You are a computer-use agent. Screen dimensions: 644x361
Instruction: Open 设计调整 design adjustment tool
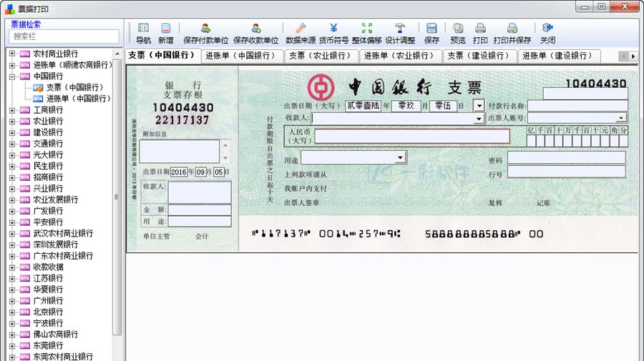click(400, 34)
